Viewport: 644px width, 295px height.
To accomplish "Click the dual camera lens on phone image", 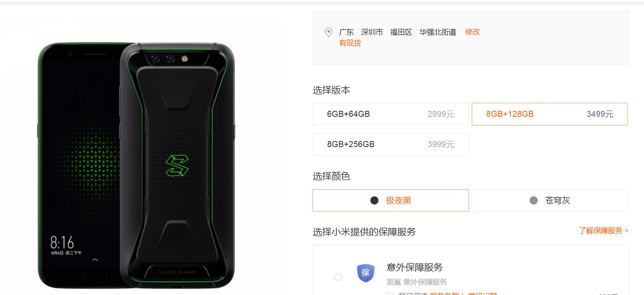I will tap(163, 59).
